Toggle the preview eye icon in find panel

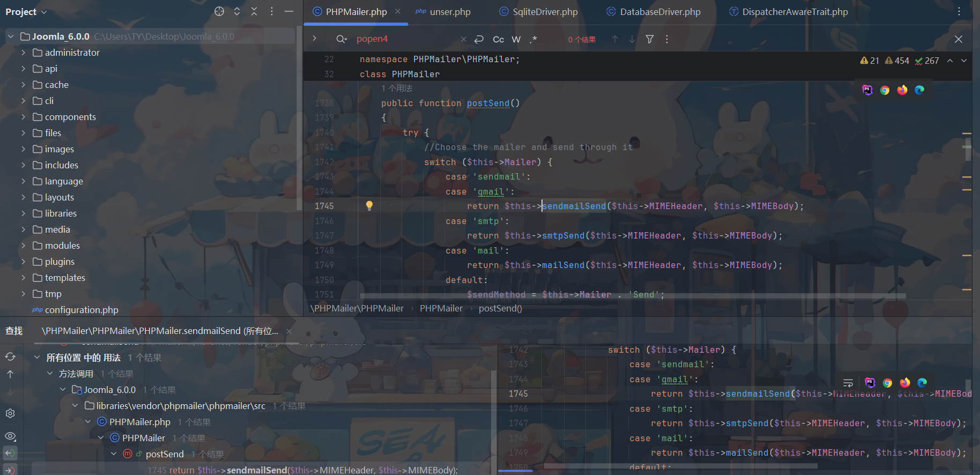(x=10, y=436)
